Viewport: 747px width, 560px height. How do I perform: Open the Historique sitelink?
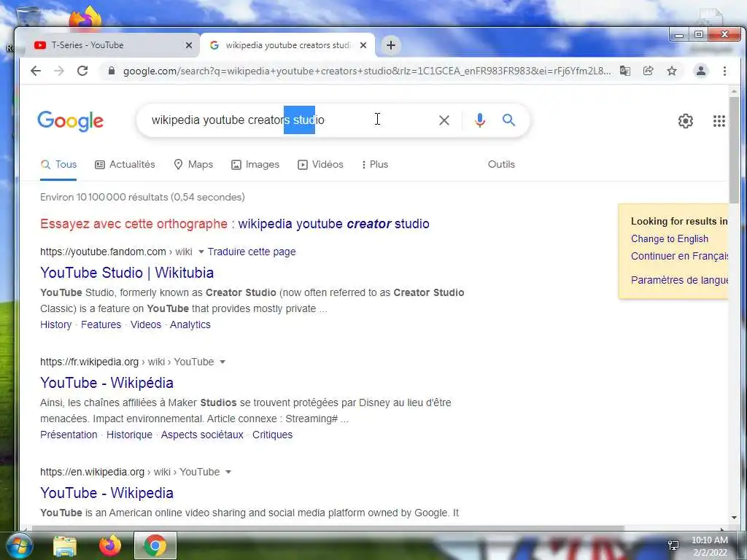(x=129, y=435)
